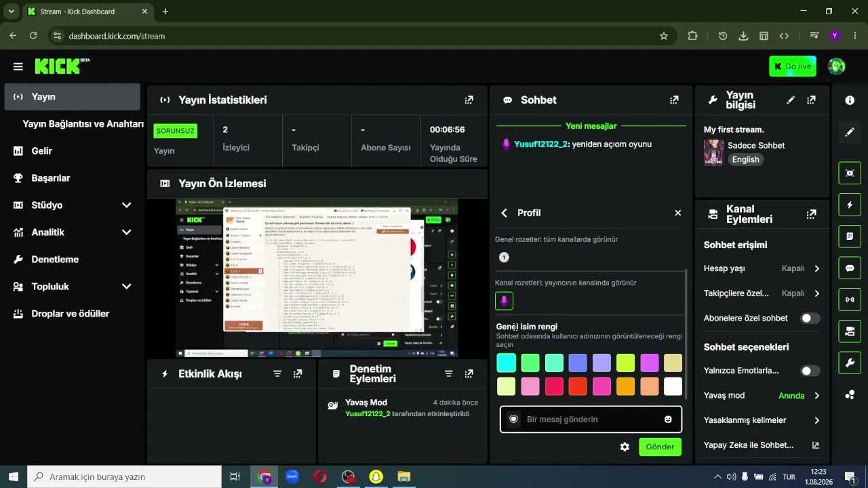
Task: Focus the Bir mesaj gönderin chat input
Action: point(591,420)
